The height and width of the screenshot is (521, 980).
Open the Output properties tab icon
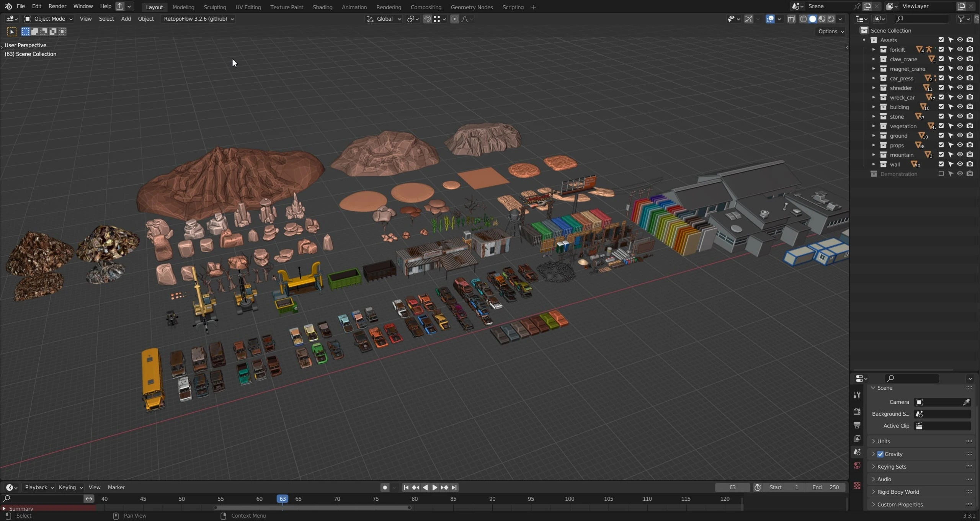[857, 425]
